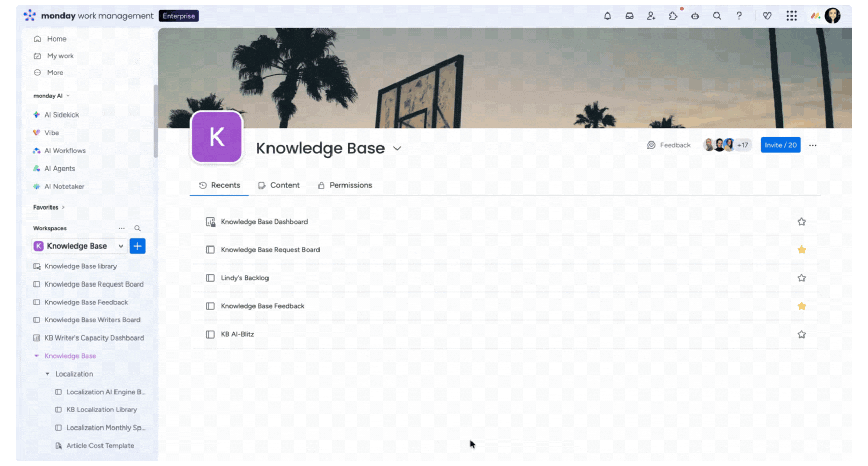Open Knowledge Base Request Board in sidebar

pos(94,284)
